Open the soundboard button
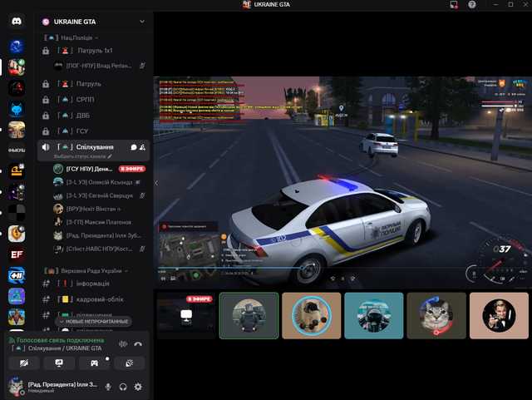Screen dimensions: 532x400 click(130, 363)
